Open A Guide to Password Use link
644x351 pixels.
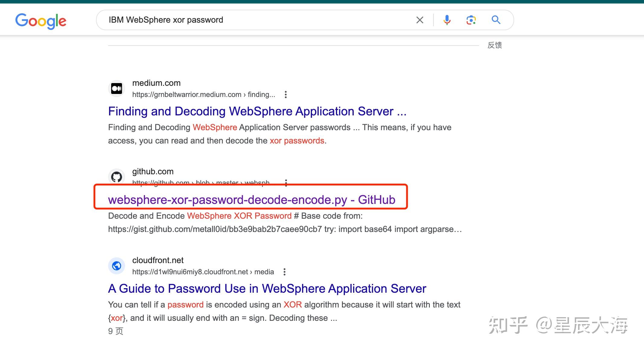pyautogui.click(x=267, y=289)
